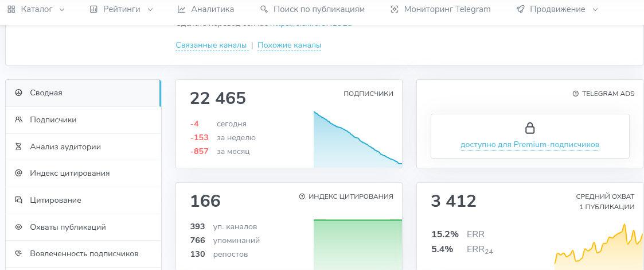Click the Поиск по публикациям magnifier icon

(x=264, y=9)
